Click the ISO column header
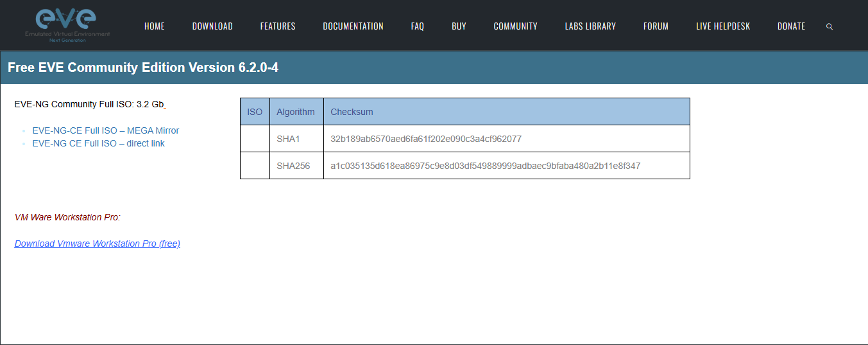 tap(255, 112)
